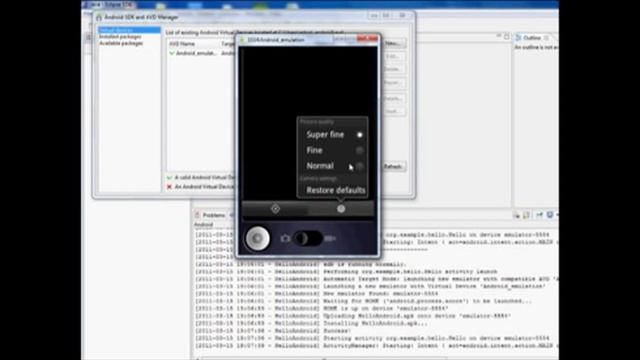Tap the round camera shutter button
Screen dimensions: 640x360
click(x=257, y=238)
